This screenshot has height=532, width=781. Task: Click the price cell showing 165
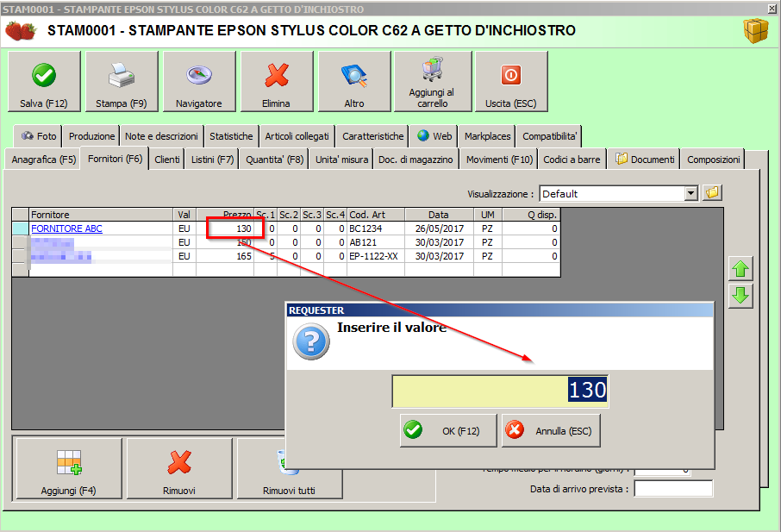pyautogui.click(x=225, y=256)
